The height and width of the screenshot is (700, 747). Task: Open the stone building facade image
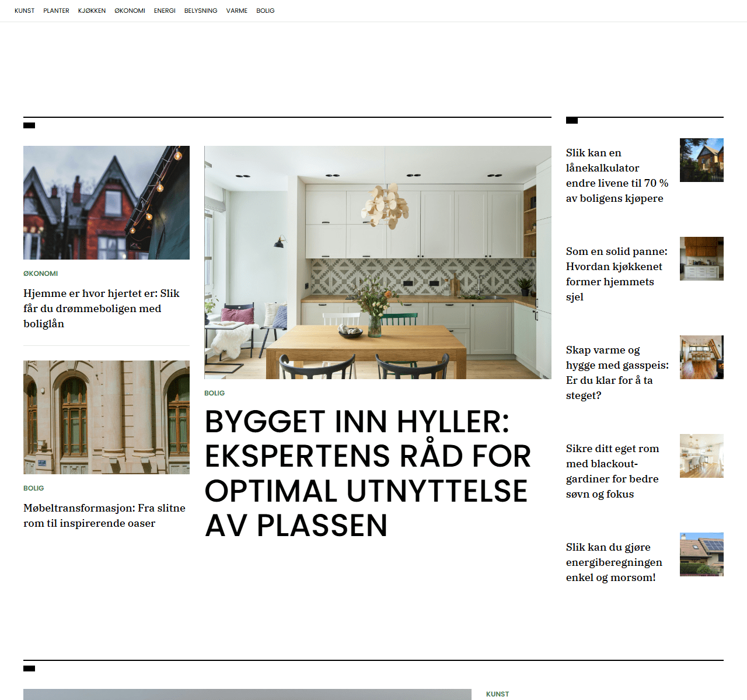point(106,417)
